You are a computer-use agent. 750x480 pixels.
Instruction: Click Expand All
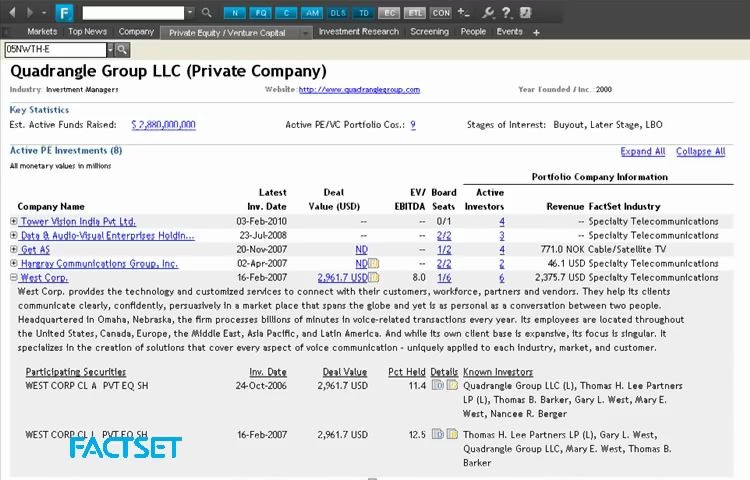[x=643, y=152]
